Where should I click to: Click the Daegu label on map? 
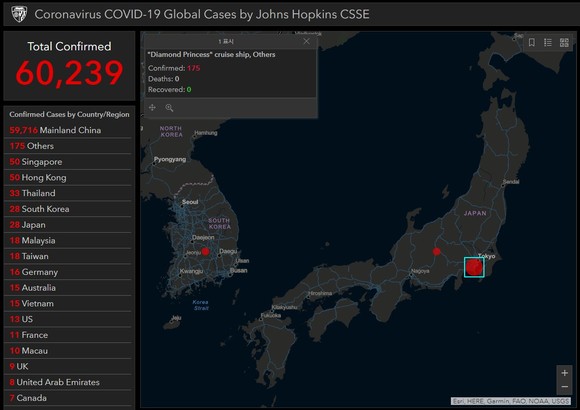coord(228,251)
